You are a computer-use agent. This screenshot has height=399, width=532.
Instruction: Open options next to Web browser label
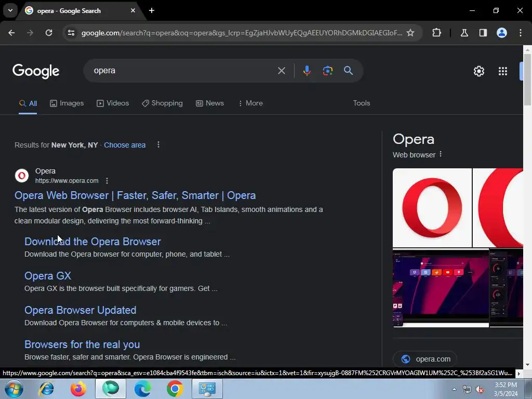[441, 154]
